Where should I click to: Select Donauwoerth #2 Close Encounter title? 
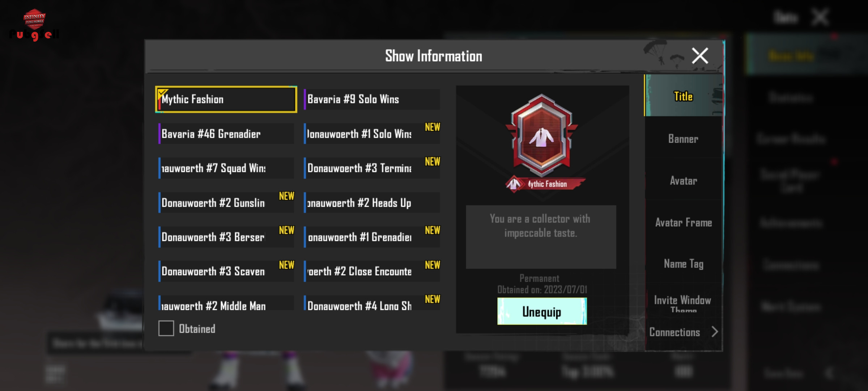coord(372,272)
